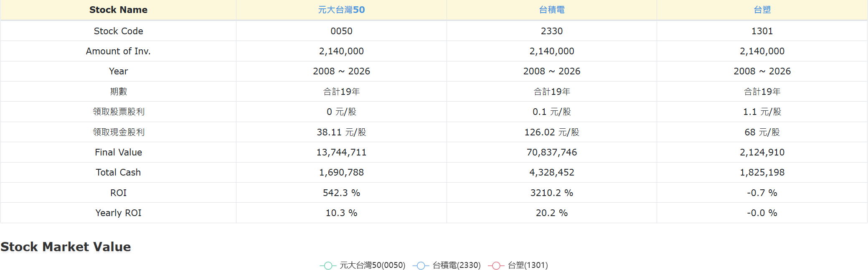The height and width of the screenshot is (270, 868).
Task: Click the 期數 row label
Action: pos(118,92)
